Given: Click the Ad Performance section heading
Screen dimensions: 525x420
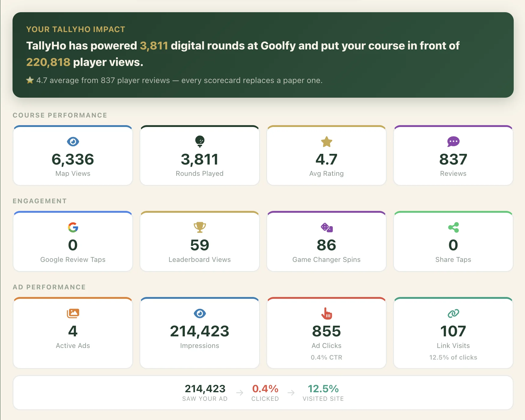Looking at the screenshot, I should click(49, 287).
